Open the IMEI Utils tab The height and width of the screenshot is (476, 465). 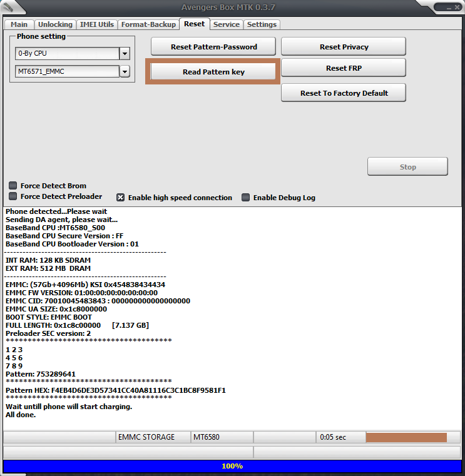tap(97, 24)
